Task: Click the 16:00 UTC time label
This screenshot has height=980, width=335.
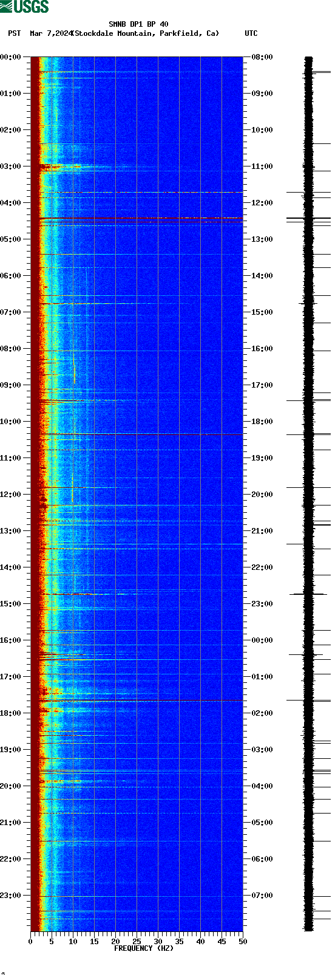Action: coord(262,349)
